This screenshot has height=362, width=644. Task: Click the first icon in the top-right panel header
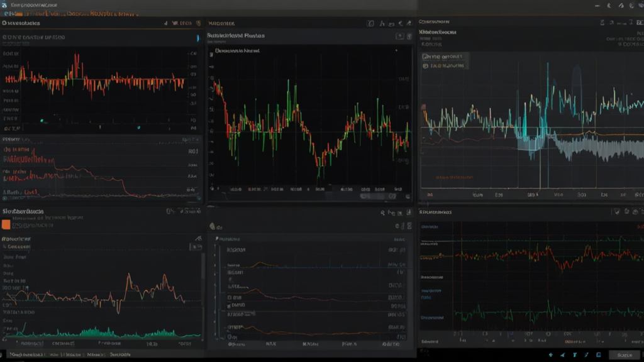click(602, 23)
